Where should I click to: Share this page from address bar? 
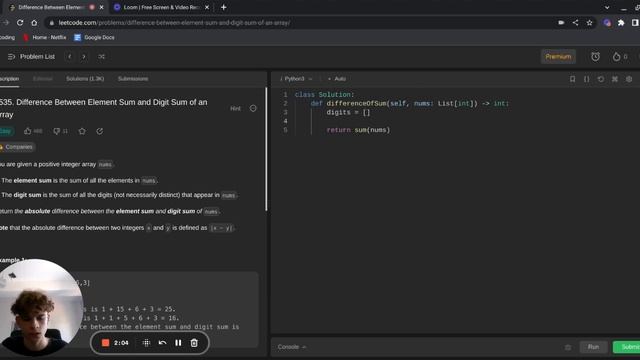click(x=576, y=23)
